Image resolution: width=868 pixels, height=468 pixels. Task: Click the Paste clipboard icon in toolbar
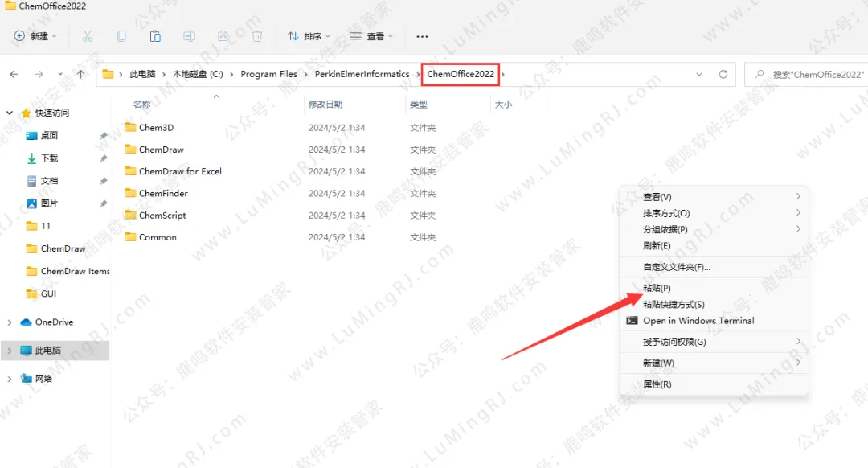click(x=155, y=36)
